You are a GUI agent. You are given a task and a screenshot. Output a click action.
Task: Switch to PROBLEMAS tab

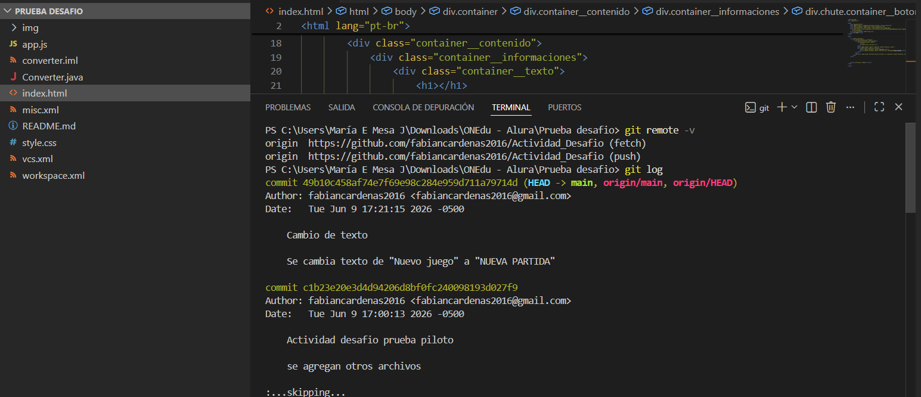click(288, 107)
